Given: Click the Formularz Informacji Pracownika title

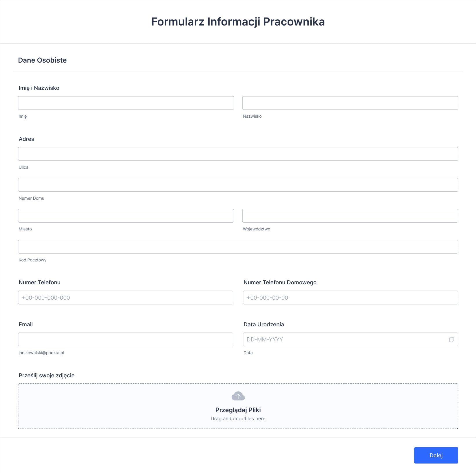Looking at the screenshot, I should click(x=238, y=22).
